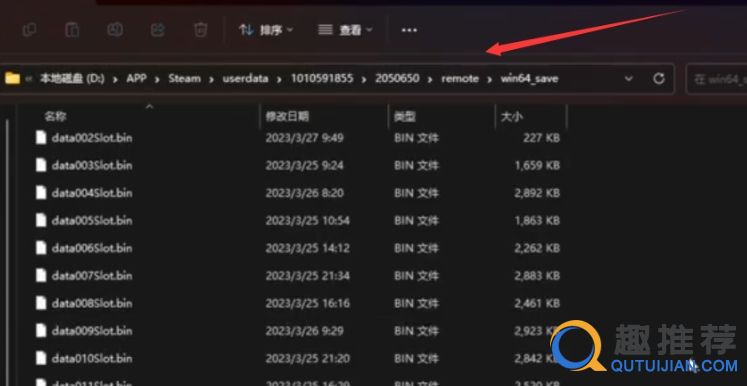The image size is (747, 386).
Task: Open address bar history dropdown arrow
Action: click(x=629, y=79)
